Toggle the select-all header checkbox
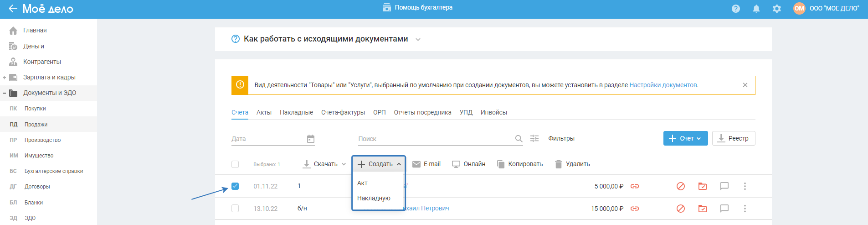The width and height of the screenshot is (868, 225). coord(235,164)
